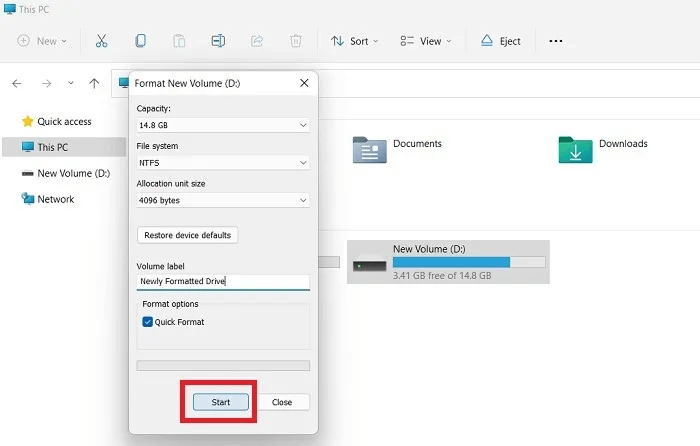
Task: Click the Paste clipboard icon
Action: tap(179, 41)
